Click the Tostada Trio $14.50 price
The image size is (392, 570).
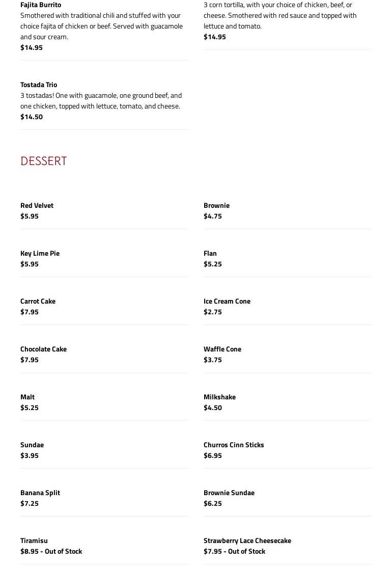[x=32, y=117]
